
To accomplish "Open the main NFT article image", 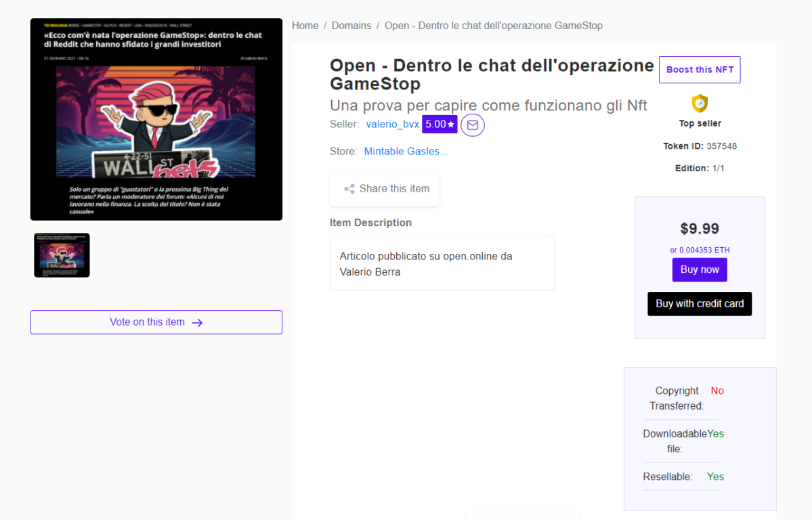I will (x=156, y=120).
